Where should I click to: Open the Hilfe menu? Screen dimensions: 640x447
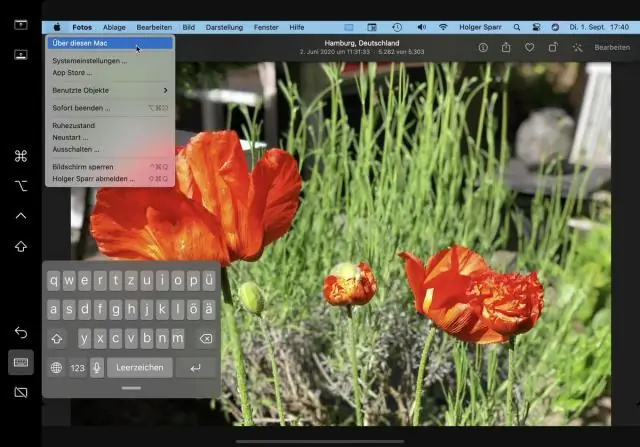coord(297,27)
